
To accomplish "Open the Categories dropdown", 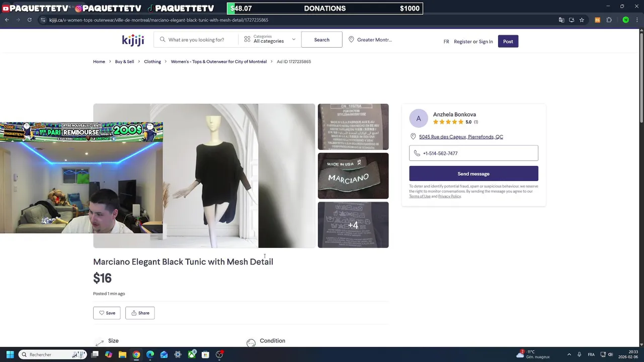I will 270,39.
